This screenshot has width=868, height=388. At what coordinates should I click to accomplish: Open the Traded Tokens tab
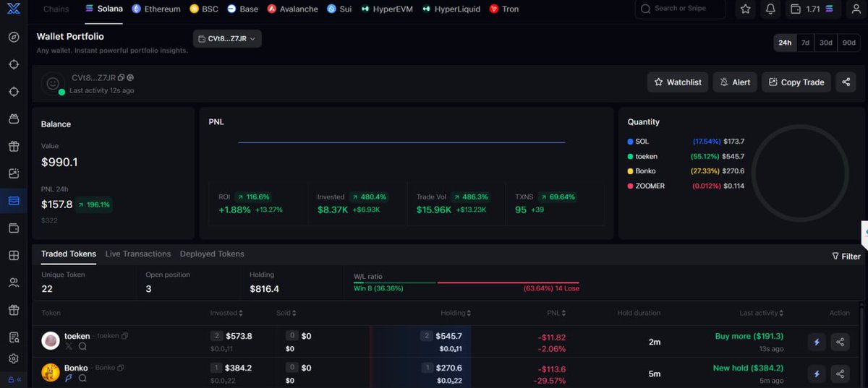[69, 254]
